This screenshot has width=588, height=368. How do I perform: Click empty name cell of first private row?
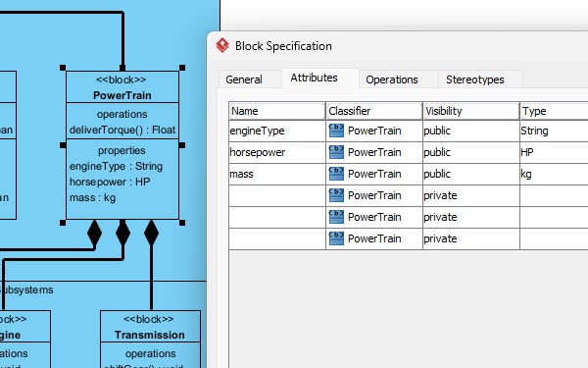277,195
